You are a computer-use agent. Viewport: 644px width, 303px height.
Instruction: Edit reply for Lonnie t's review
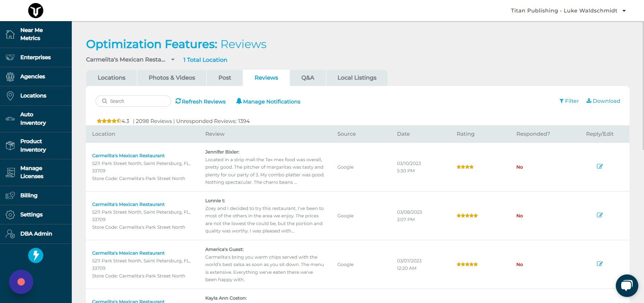(600, 215)
